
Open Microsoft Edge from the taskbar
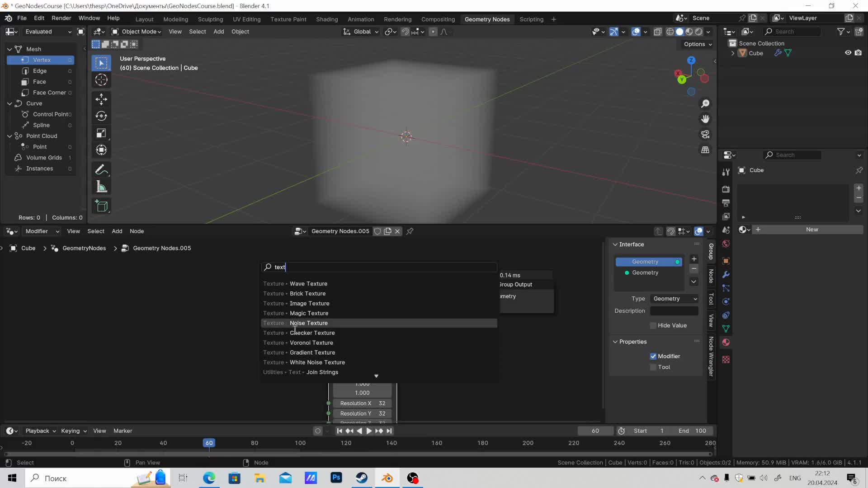(209, 478)
